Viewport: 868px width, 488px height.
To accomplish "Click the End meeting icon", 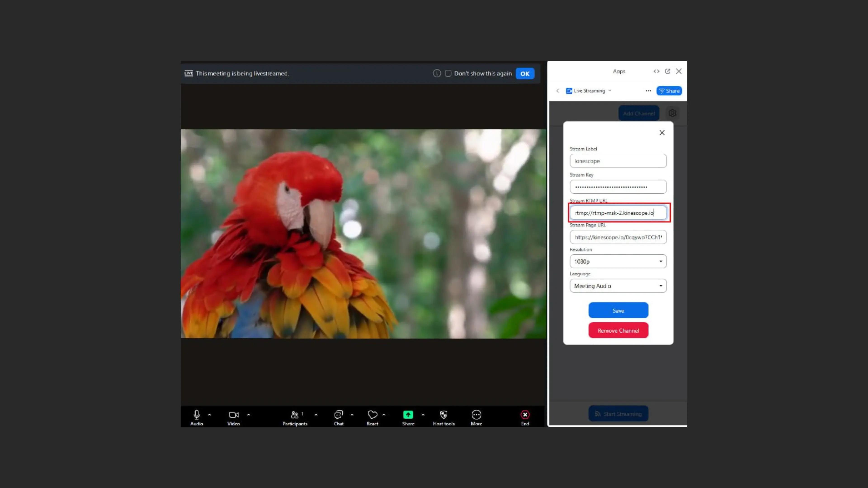I will click(x=525, y=415).
